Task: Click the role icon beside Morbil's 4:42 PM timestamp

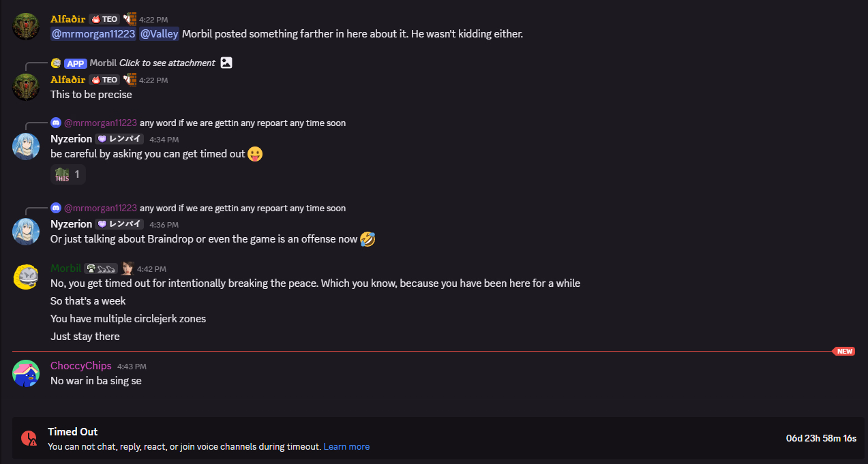Action: (127, 268)
